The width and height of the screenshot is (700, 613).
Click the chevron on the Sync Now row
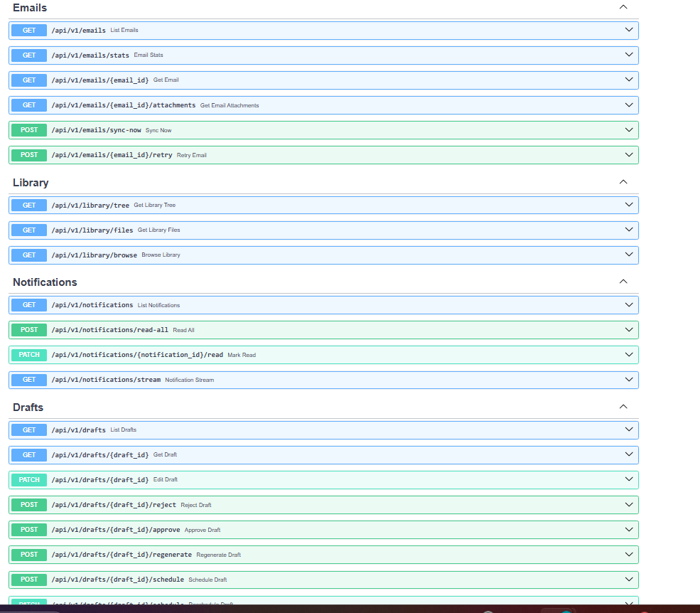pyautogui.click(x=628, y=130)
